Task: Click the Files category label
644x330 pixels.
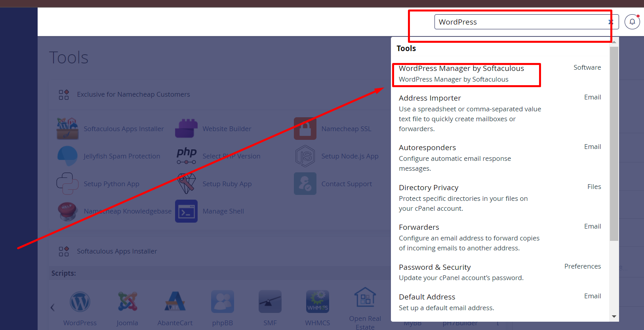Action: [x=594, y=187]
